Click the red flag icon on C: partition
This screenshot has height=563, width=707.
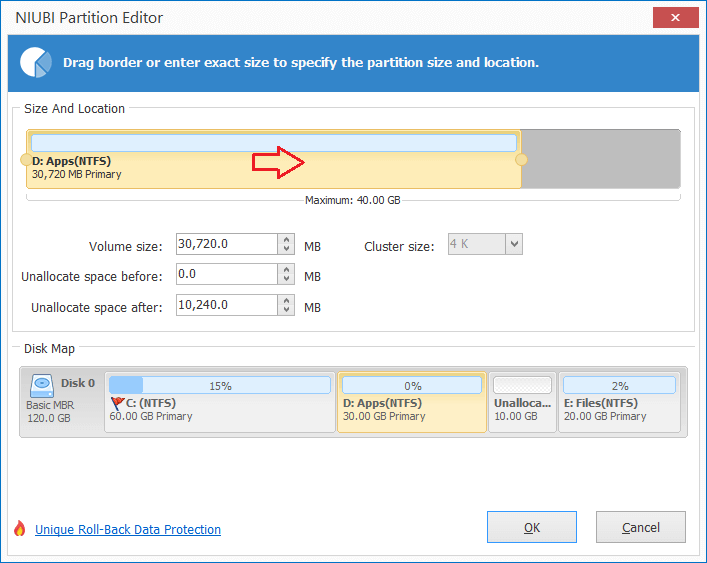pos(118,403)
